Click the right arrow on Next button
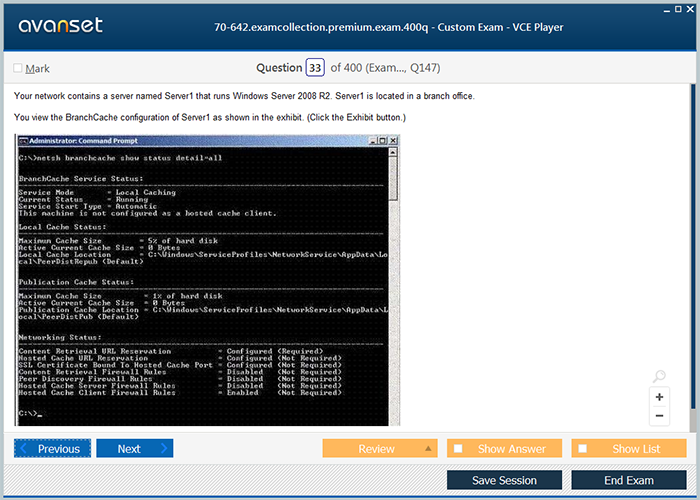This screenshot has height=500, width=700. [164, 449]
